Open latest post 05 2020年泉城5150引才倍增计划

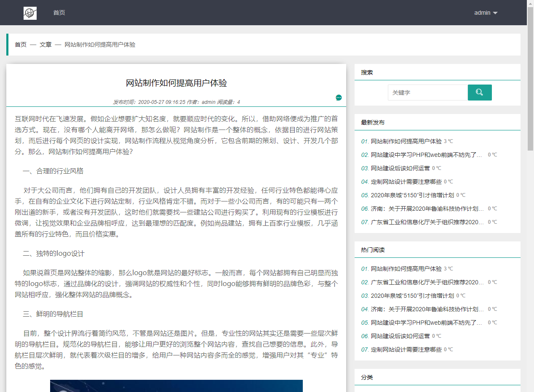pyautogui.click(x=412, y=195)
